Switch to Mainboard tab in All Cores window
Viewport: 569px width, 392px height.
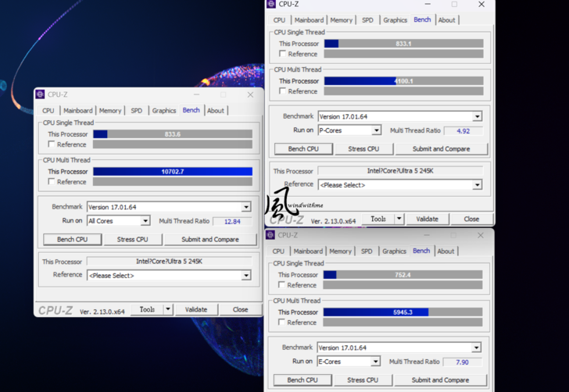point(77,111)
